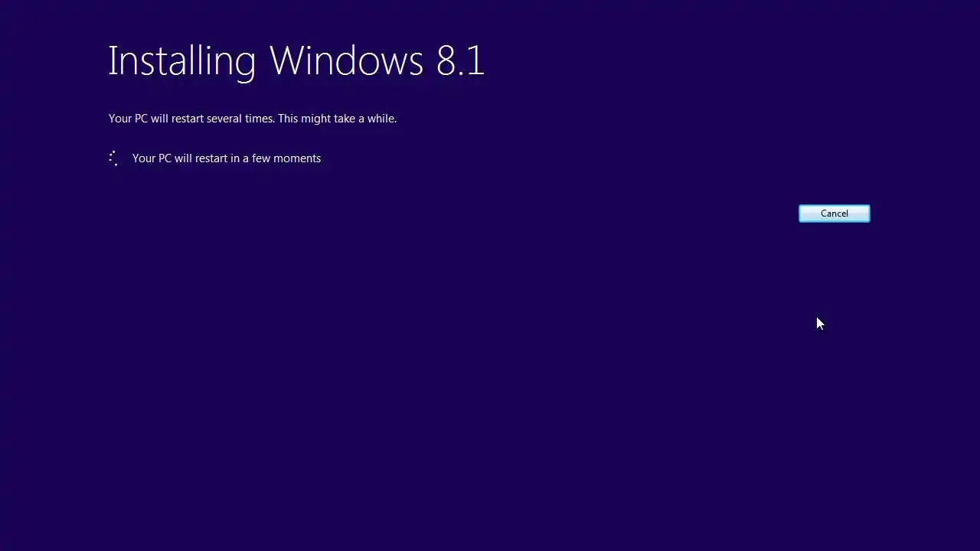980x551 pixels.
Task: Click the Cancel button
Action: [x=834, y=214]
